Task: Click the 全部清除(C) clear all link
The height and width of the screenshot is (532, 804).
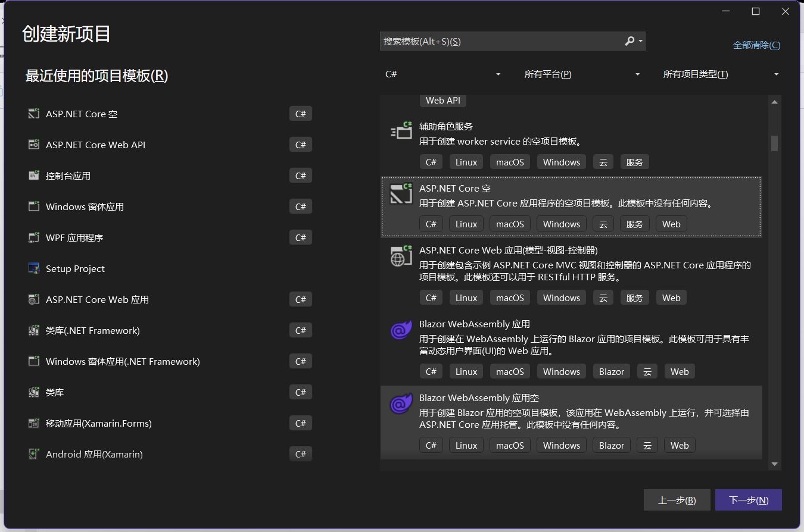Action: 756,45
